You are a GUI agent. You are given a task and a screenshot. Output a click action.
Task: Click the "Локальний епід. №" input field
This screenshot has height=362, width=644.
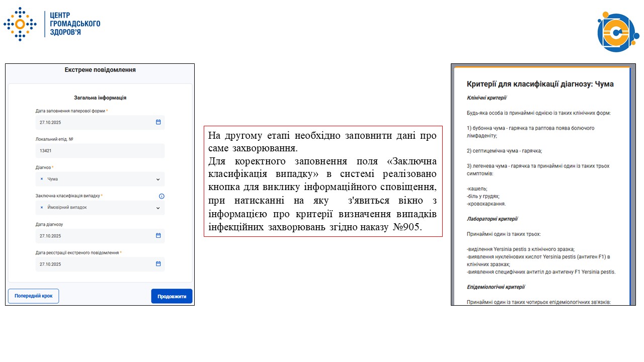pos(100,150)
